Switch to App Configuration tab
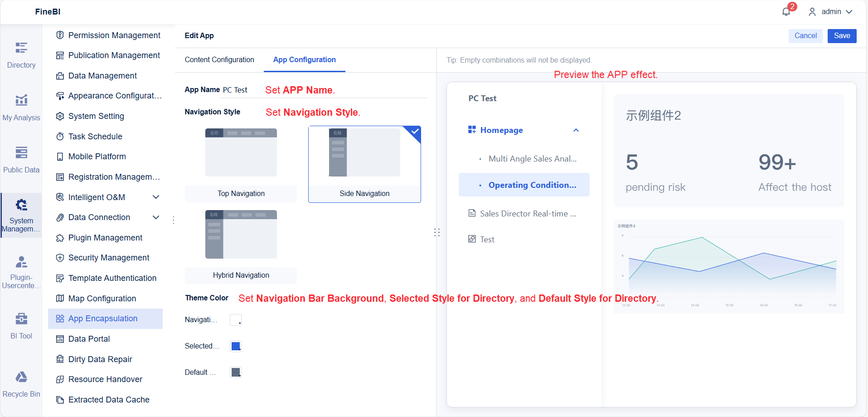 (x=305, y=60)
